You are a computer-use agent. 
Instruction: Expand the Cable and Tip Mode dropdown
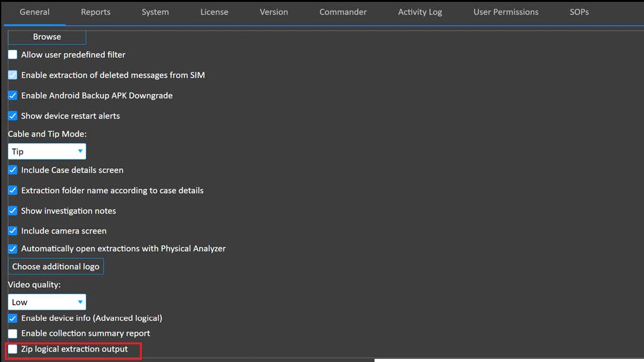(47, 151)
